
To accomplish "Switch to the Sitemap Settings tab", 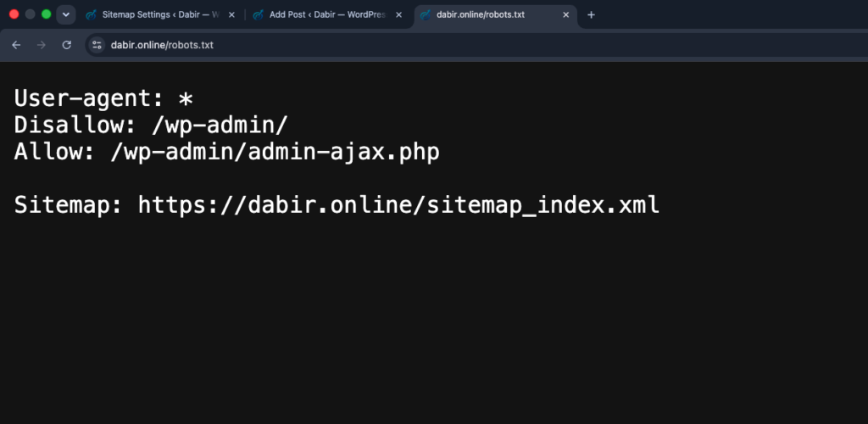I will click(x=160, y=15).
